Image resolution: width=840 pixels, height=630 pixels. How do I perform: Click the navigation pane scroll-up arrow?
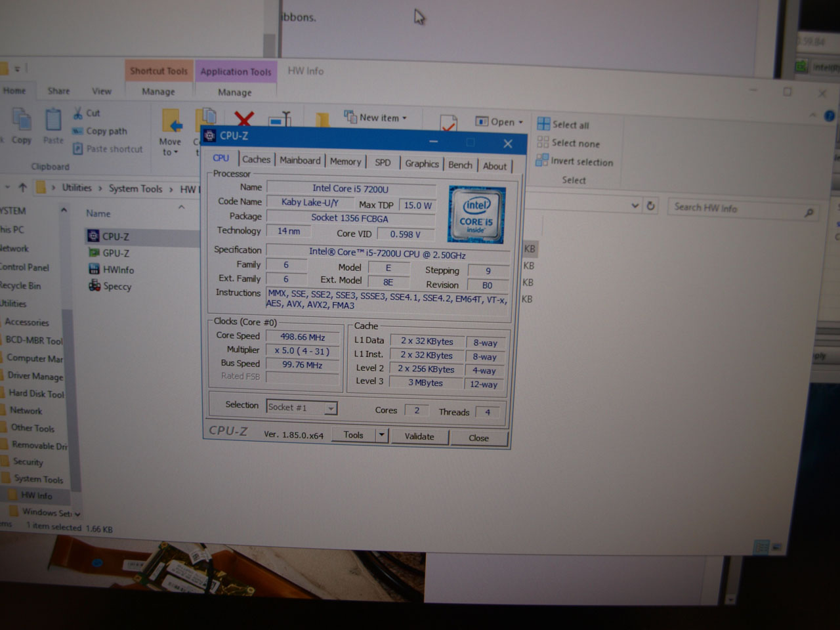(x=64, y=211)
